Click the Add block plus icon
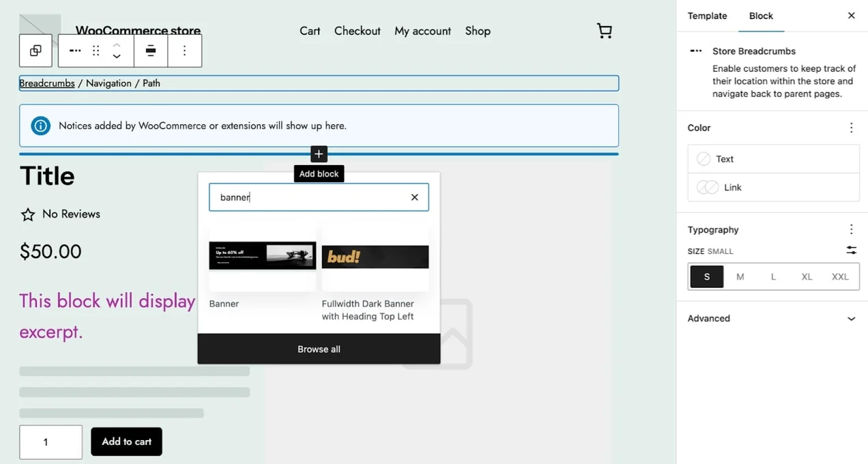Viewport: 868px width, 464px height. [319, 154]
